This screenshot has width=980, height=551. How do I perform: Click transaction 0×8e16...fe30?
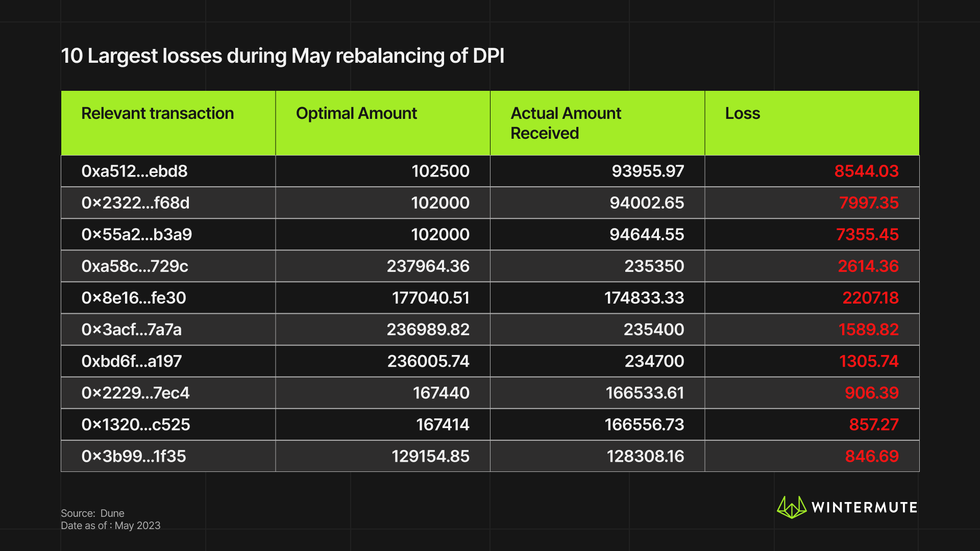point(134,297)
